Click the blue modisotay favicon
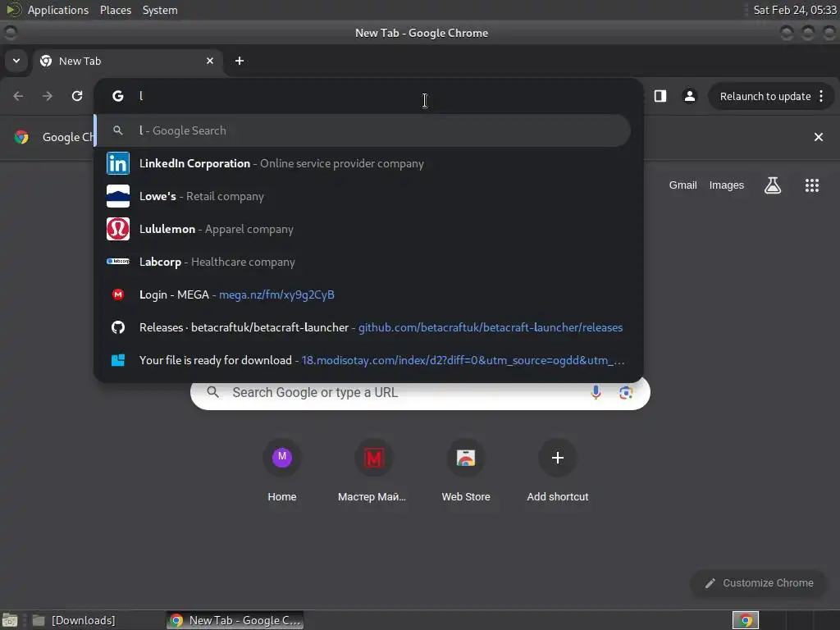Image resolution: width=840 pixels, height=630 pixels. pyautogui.click(x=118, y=360)
